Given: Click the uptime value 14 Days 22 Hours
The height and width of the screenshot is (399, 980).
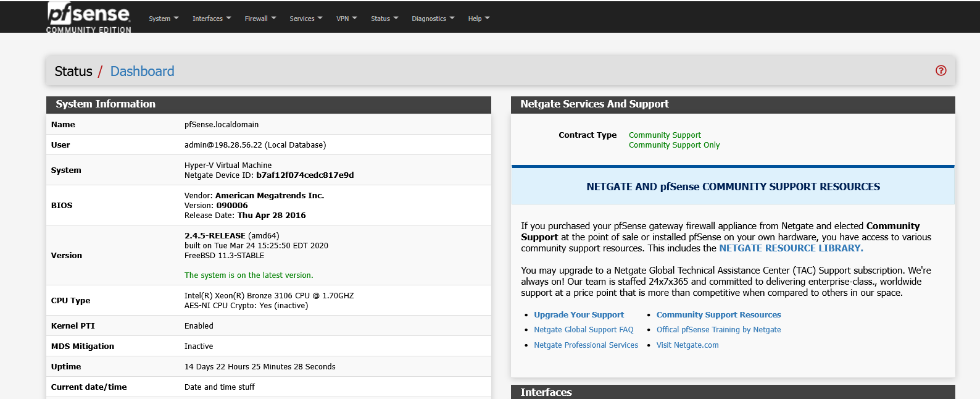Looking at the screenshot, I should [260, 367].
